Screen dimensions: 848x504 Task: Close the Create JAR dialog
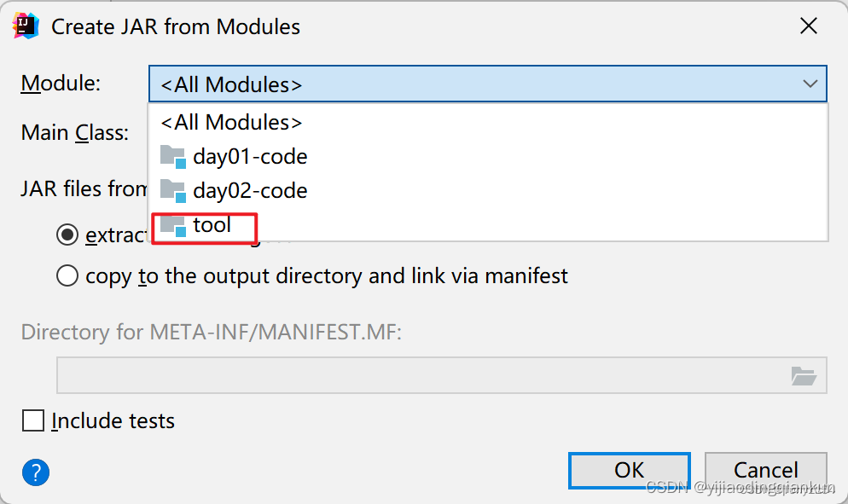point(809,26)
